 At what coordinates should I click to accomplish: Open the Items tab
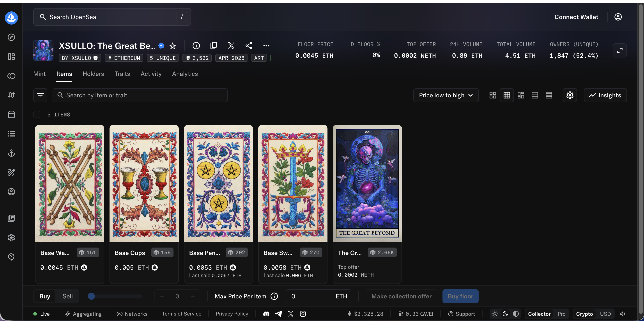click(64, 74)
